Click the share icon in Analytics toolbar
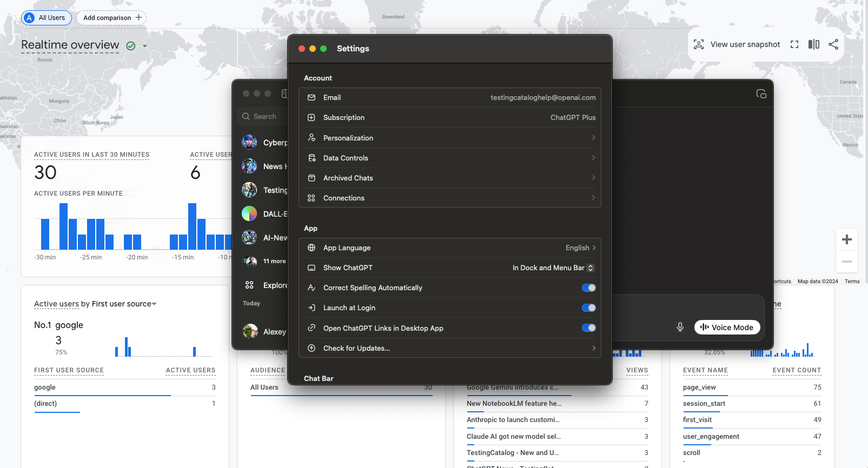This screenshot has width=868, height=468. coord(833,44)
